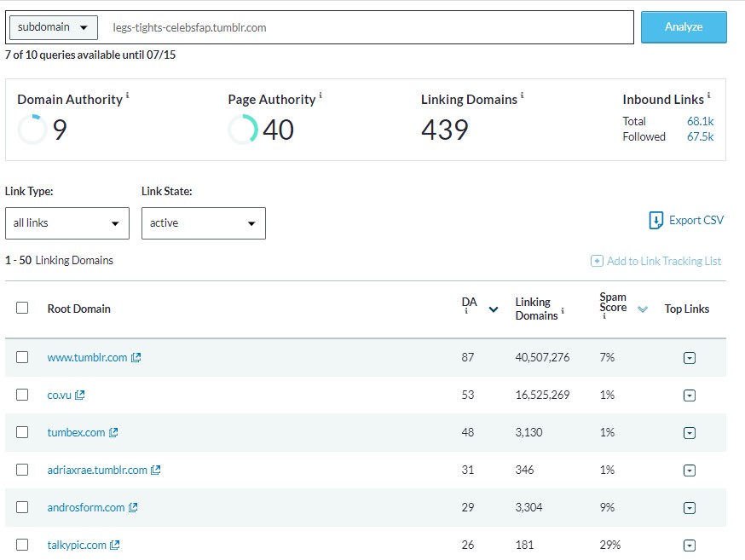Click the Page Authority score gauge
This screenshot has width=745, height=560.
[243, 129]
